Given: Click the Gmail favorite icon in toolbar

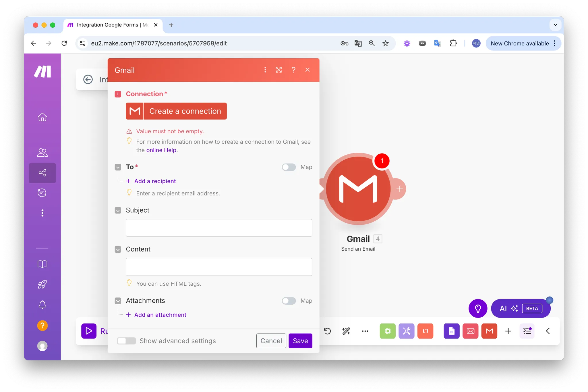Looking at the screenshot, I should point(490,331).
